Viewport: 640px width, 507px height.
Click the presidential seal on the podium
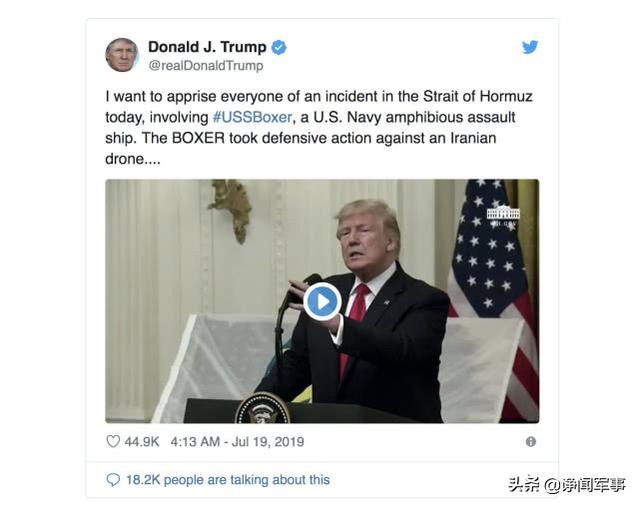click(x=263, y=408)
